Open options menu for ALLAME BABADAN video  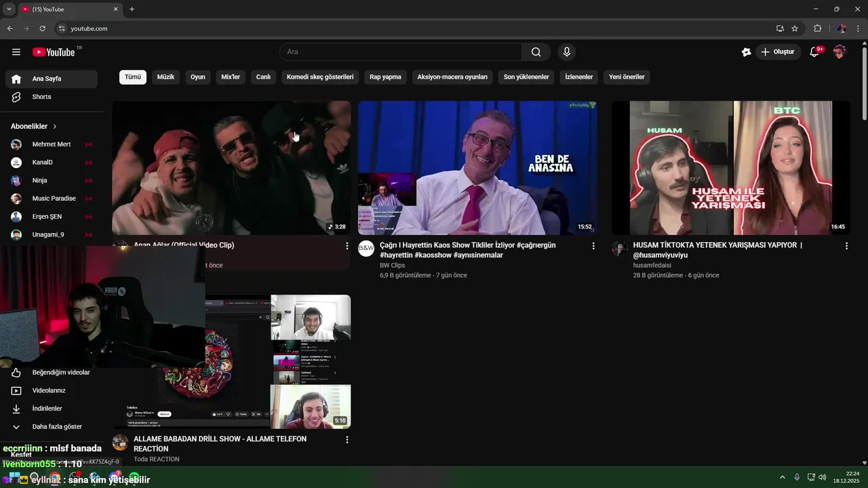347,440
